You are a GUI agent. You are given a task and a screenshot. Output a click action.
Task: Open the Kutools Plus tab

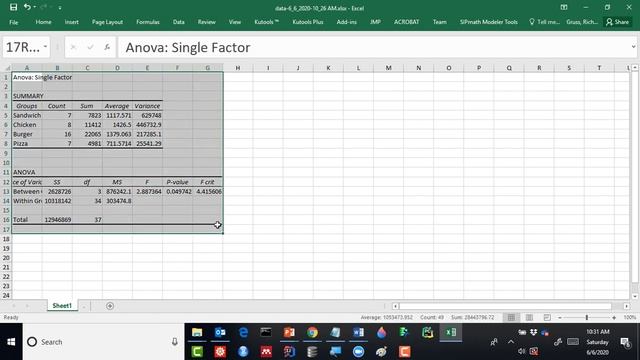[x=308, y=22]
